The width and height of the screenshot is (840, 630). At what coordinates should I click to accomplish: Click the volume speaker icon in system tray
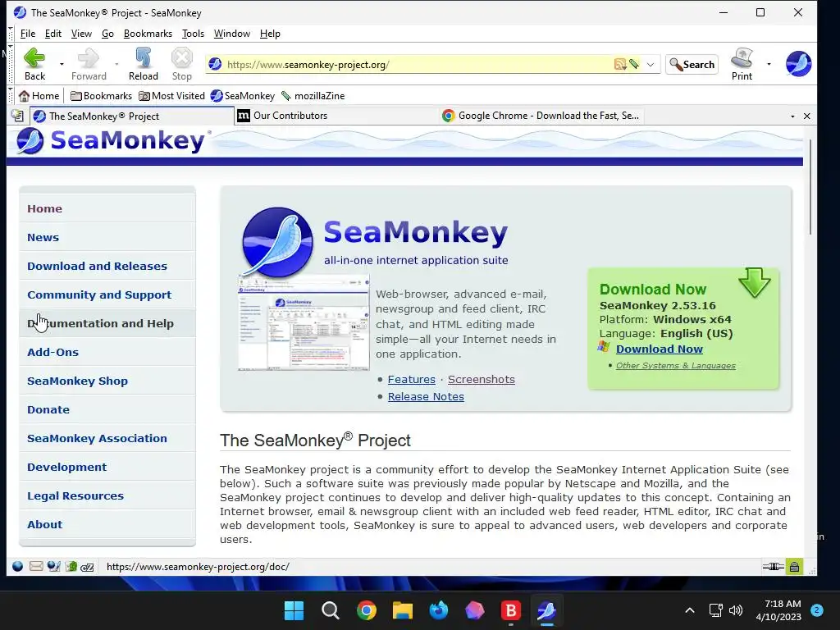tap(736, 610)
